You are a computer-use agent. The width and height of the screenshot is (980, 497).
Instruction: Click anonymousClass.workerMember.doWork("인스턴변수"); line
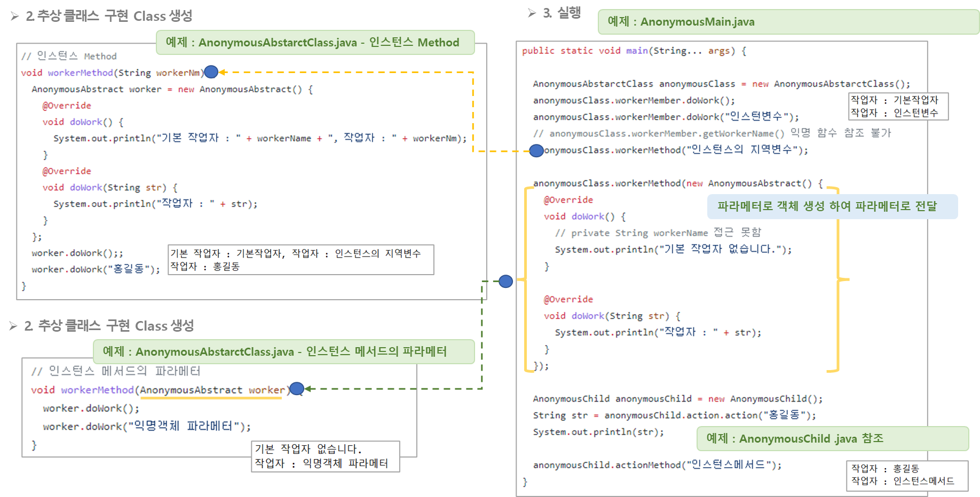[x=666, y=116]
